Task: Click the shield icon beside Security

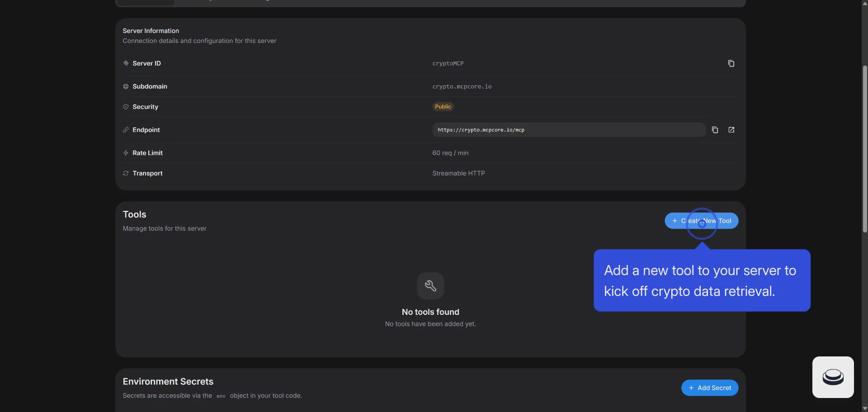Action: [x=126, y=107]
